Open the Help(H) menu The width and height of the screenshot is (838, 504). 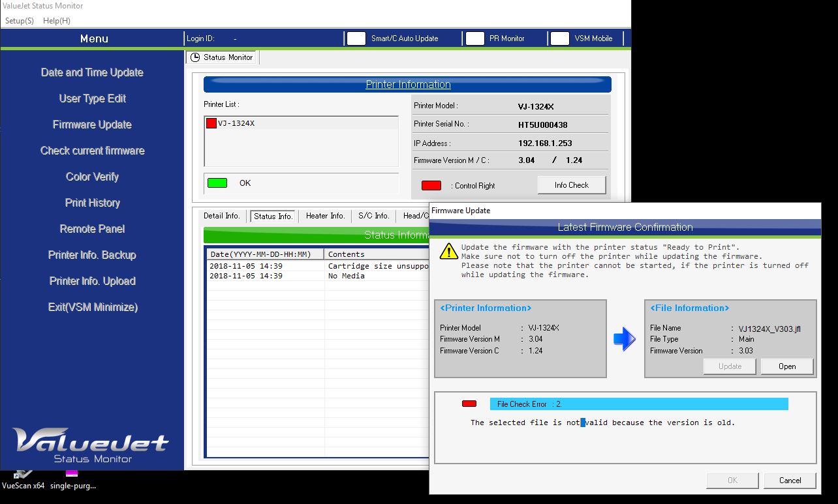point(57,21)
